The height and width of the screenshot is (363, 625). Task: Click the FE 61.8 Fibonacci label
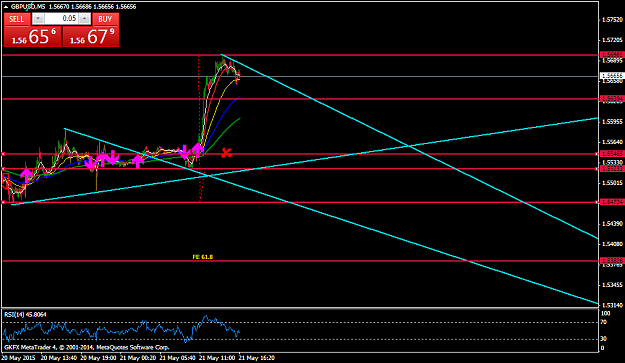[x=202, y=257]
